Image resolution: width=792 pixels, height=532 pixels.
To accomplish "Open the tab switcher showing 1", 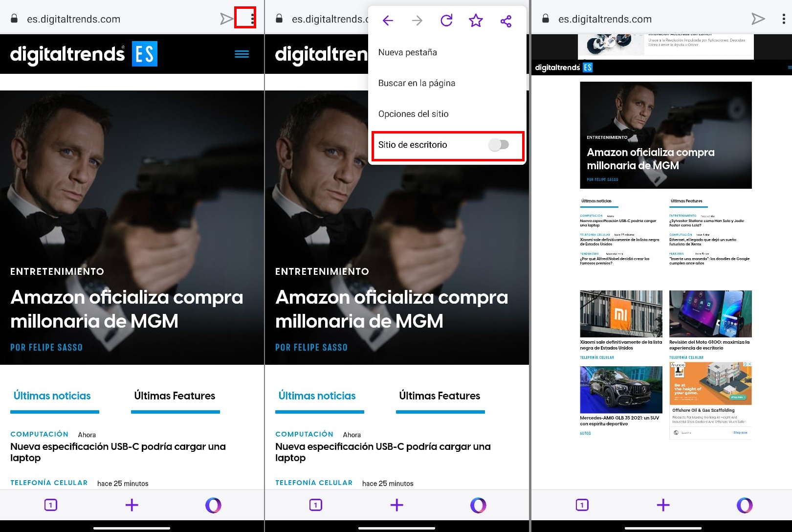I will [50, 505].
